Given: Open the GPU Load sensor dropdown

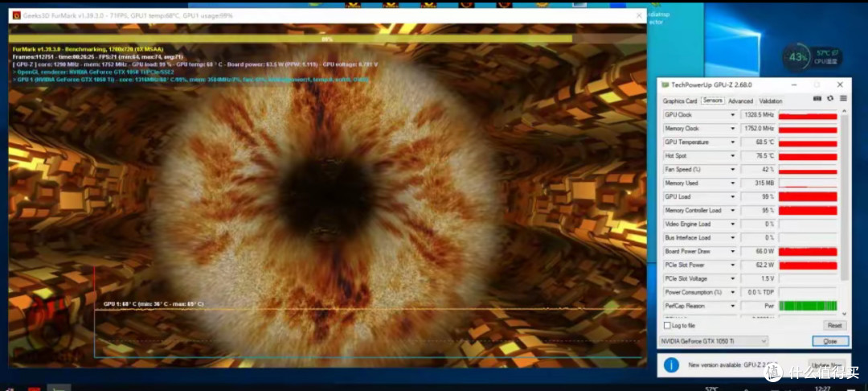Looking at the screenshot, I should (x=733, y=196).
